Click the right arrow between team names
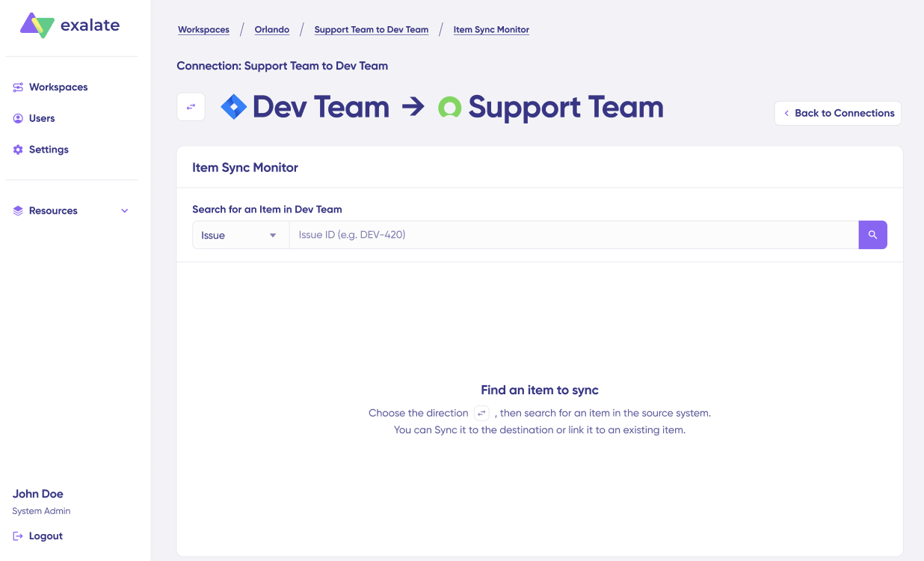The image size is (924, 561). (x=413, y=108)
